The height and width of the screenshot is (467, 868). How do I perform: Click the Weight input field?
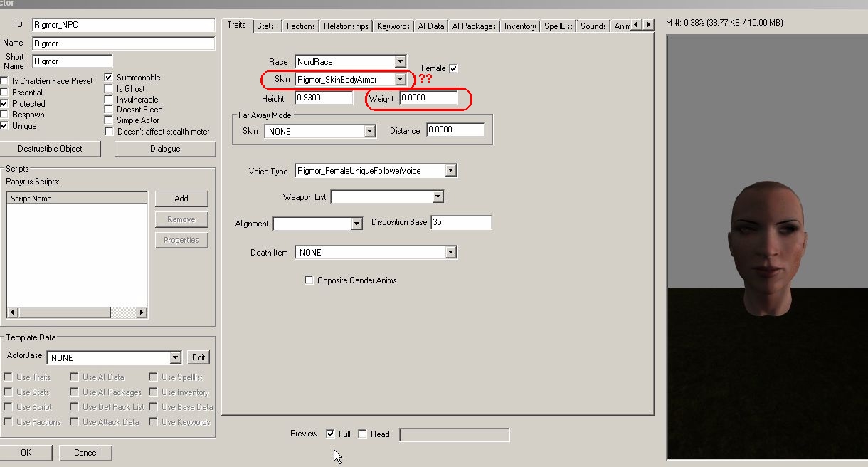428,98
